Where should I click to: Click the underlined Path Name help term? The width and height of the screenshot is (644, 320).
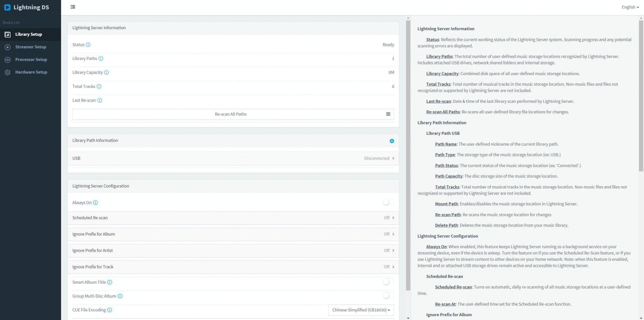[446, 144]
